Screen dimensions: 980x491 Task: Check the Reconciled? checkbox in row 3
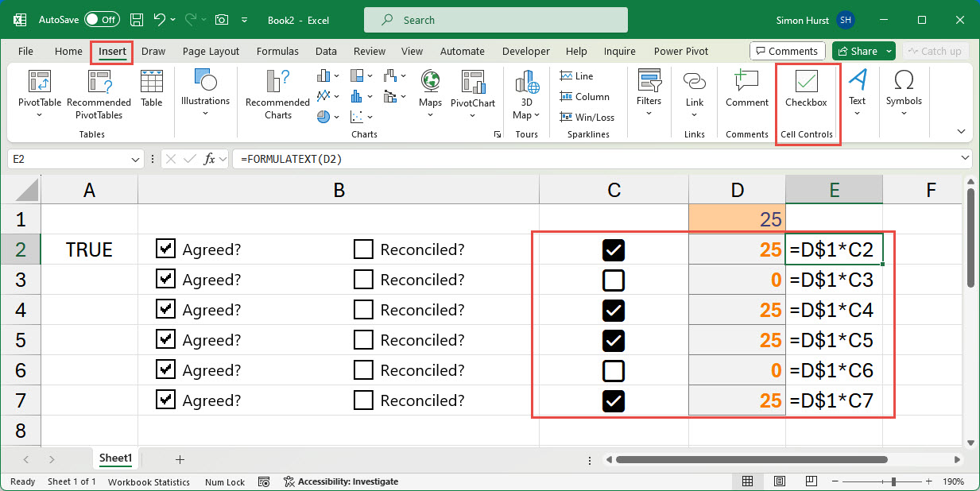[x=363, y=280]
